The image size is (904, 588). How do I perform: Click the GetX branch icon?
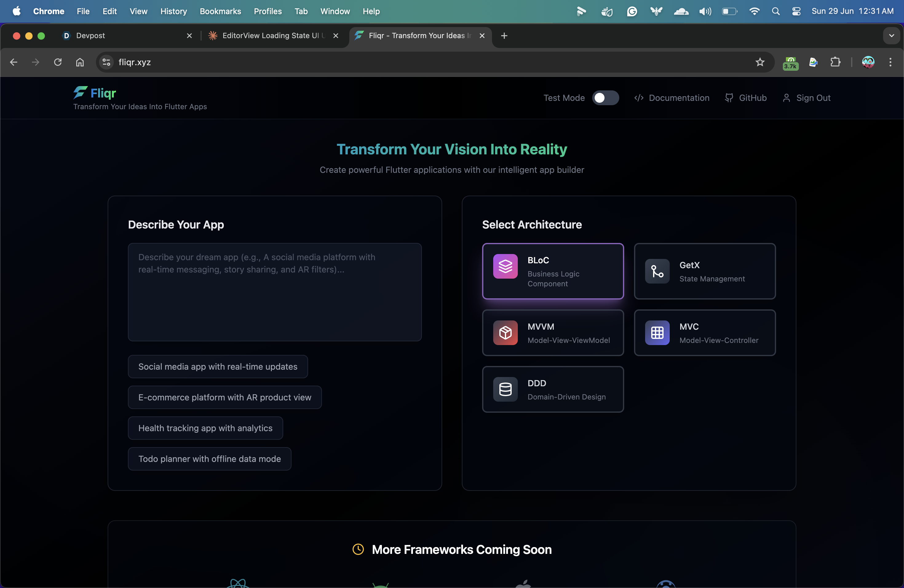[657, 271]
